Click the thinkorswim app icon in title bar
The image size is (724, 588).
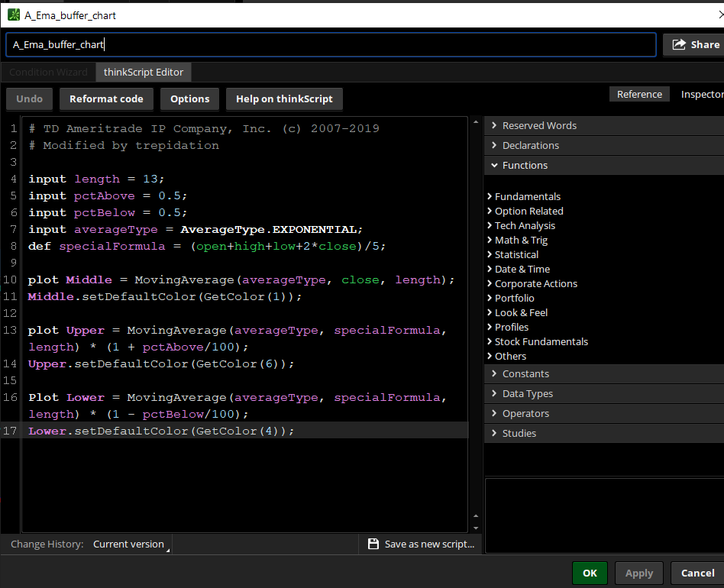tap(14, 15)
